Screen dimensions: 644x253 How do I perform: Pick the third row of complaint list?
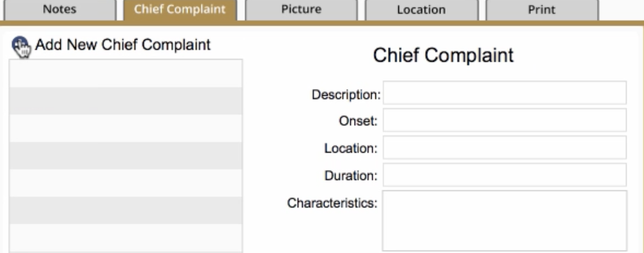pos(126,128)
